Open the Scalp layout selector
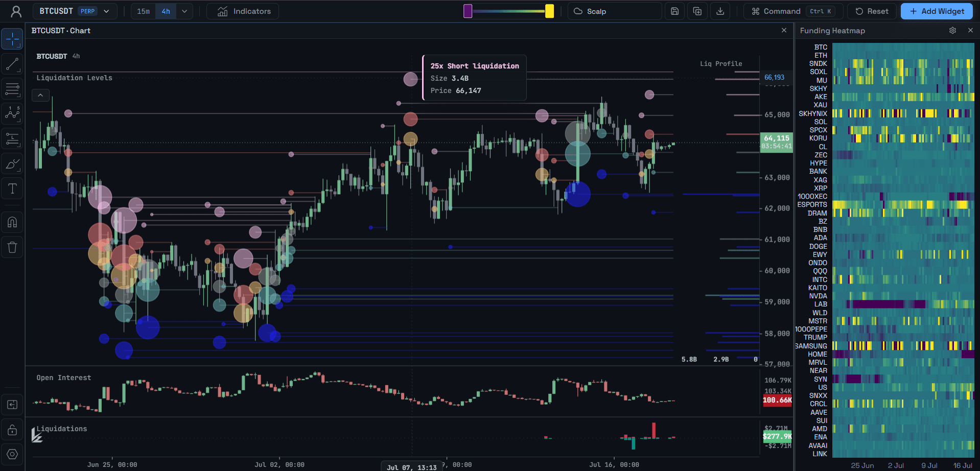This screenshot has width=980, height=471. 615,11
